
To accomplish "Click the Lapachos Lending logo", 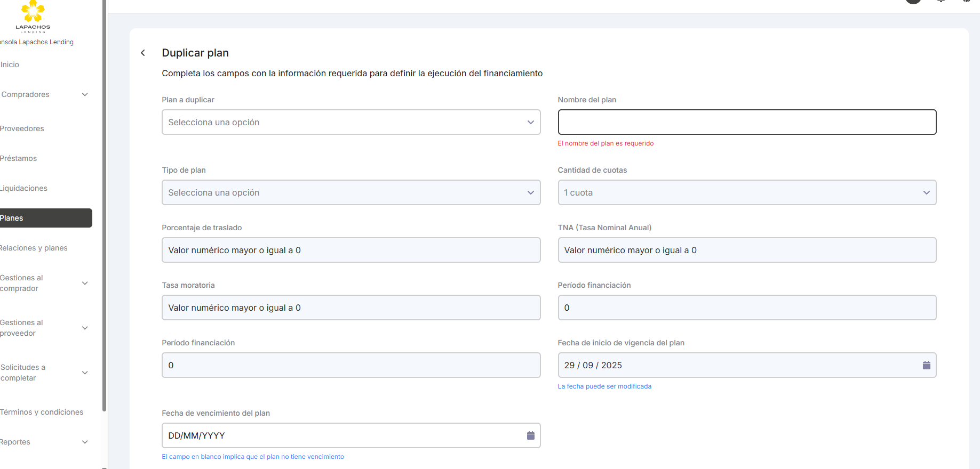I will (33, 17).
